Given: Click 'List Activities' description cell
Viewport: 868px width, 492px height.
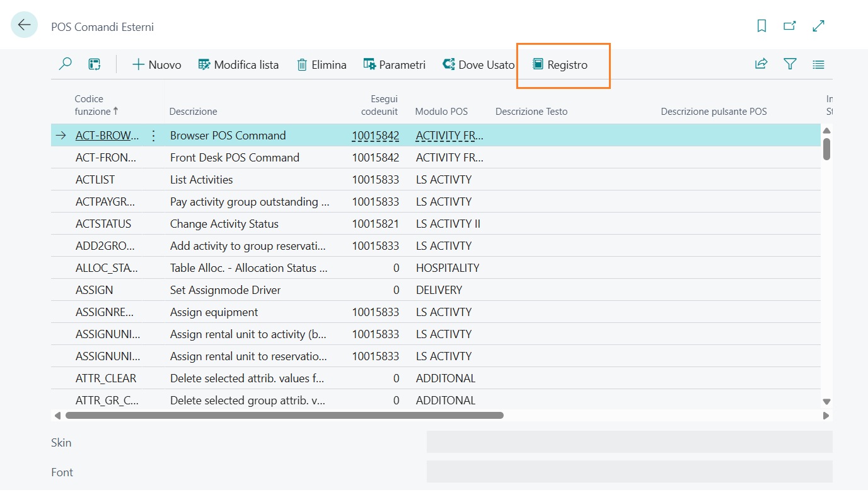Looking at the screenshot, I should (202, 180).
